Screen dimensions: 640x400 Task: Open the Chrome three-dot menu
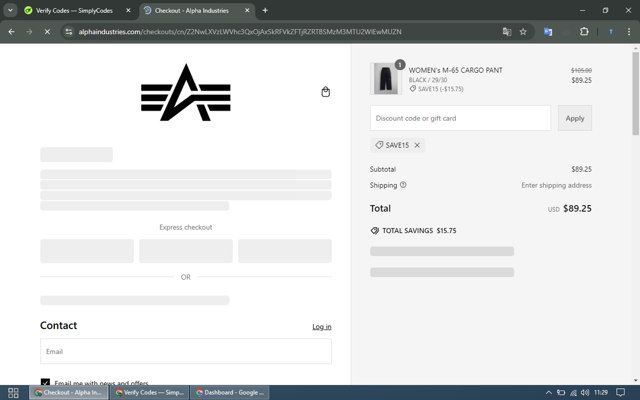tap(629, 31)
